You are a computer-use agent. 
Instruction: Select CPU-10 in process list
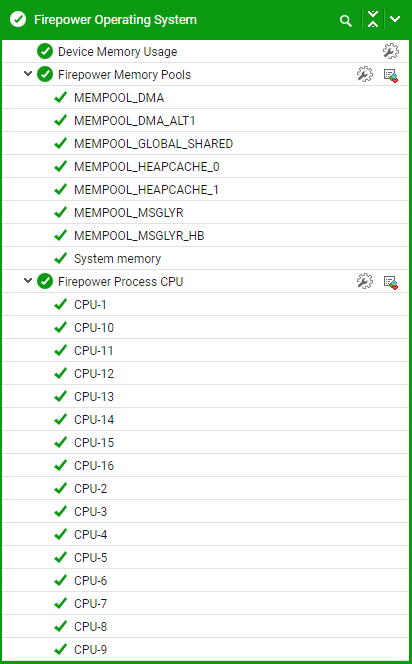(x=205, y=327)
